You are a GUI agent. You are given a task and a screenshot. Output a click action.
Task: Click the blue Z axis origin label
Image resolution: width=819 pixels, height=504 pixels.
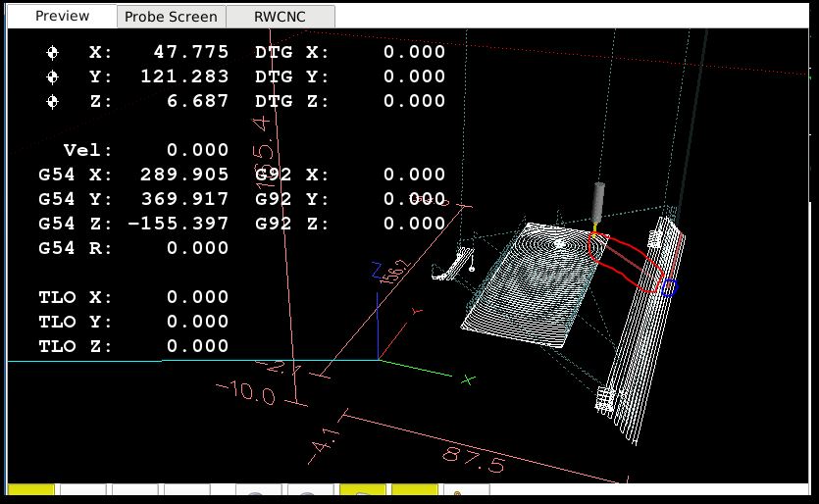point(375,269)
